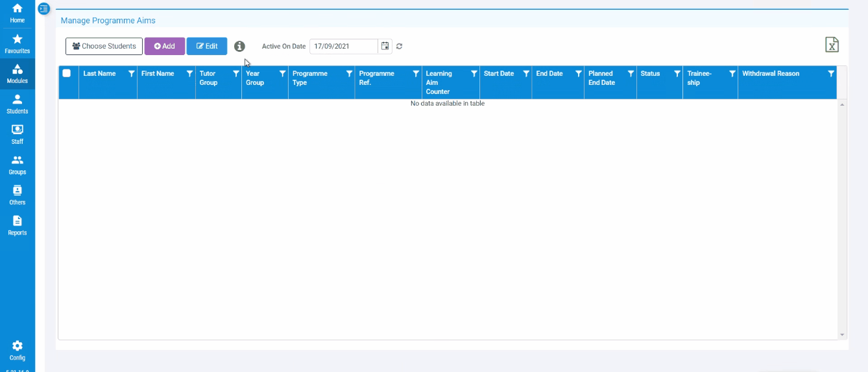This screenshot has height=372, width=868.
Task: Sort by Start Date column header
Action: click(x=499, y=74)
